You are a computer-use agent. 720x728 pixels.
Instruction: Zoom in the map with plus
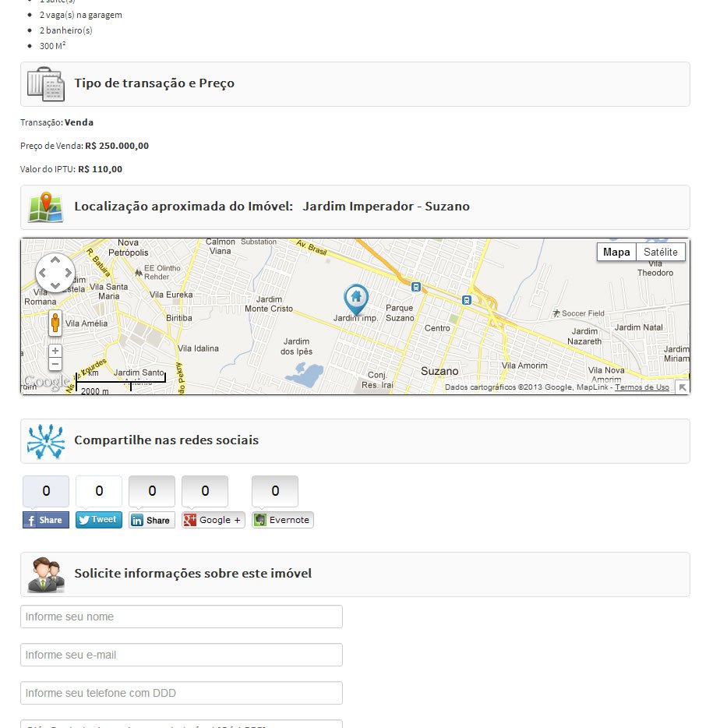click(x=55, y=351)
